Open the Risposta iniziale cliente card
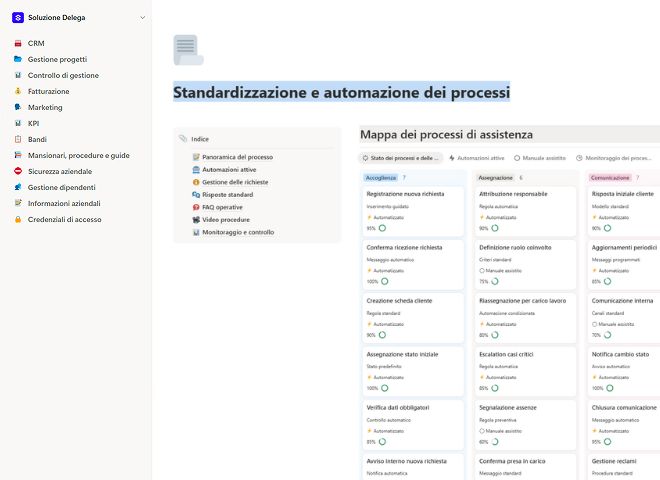This screenshot has height=480, width=660. pyautogui.click(x=624, y=211)
